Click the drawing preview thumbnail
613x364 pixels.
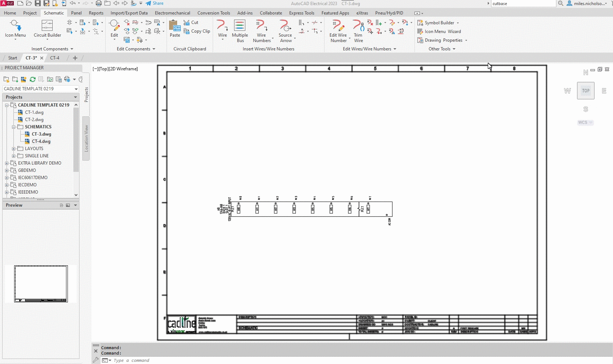41,284
